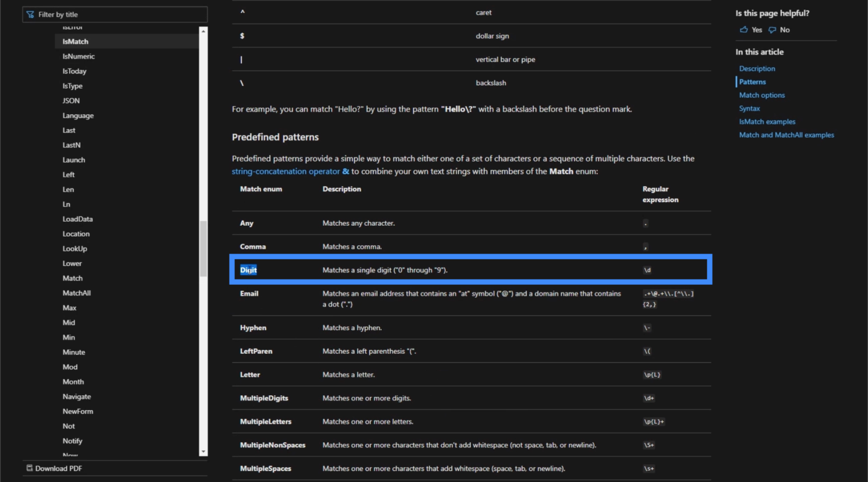
Task: Click the Download PDF icon
Action: [x=29, y=468]
